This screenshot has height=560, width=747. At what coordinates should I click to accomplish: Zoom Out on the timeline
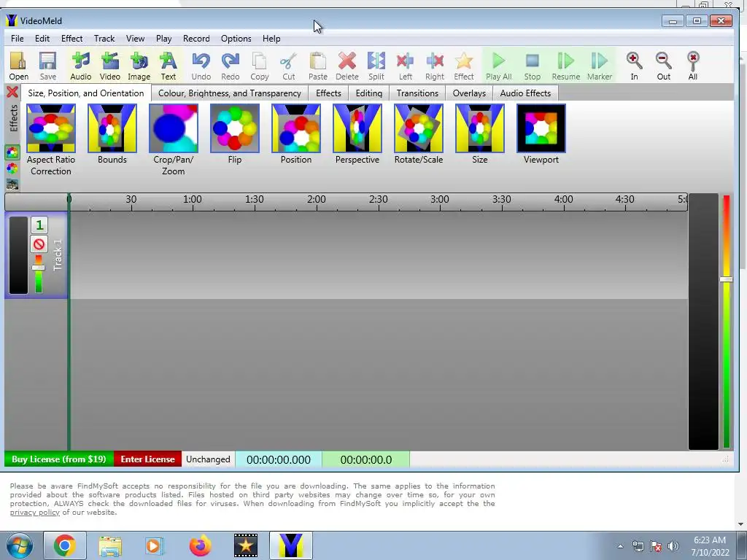(x=663, y=66)
